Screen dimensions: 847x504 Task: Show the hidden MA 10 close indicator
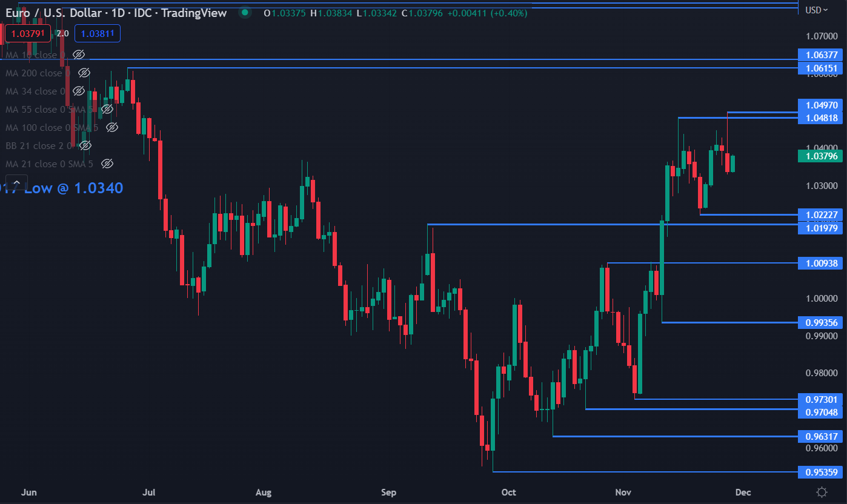tap(78, 55)
